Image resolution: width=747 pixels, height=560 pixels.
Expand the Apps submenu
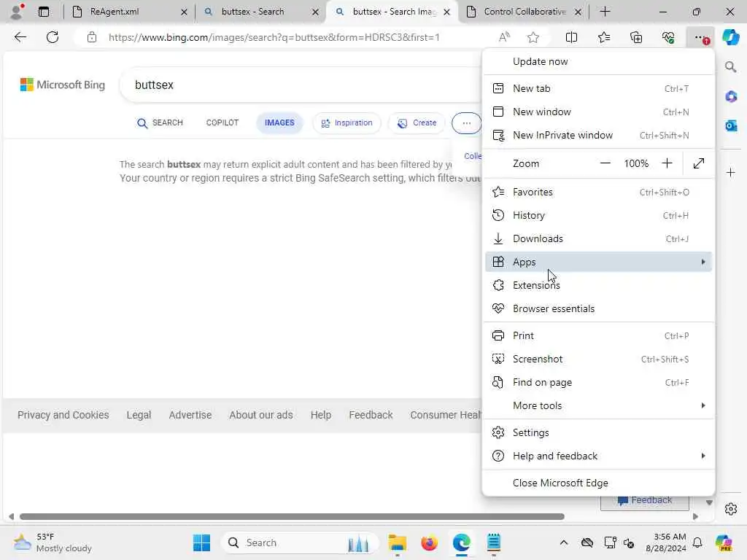point(598,262)
